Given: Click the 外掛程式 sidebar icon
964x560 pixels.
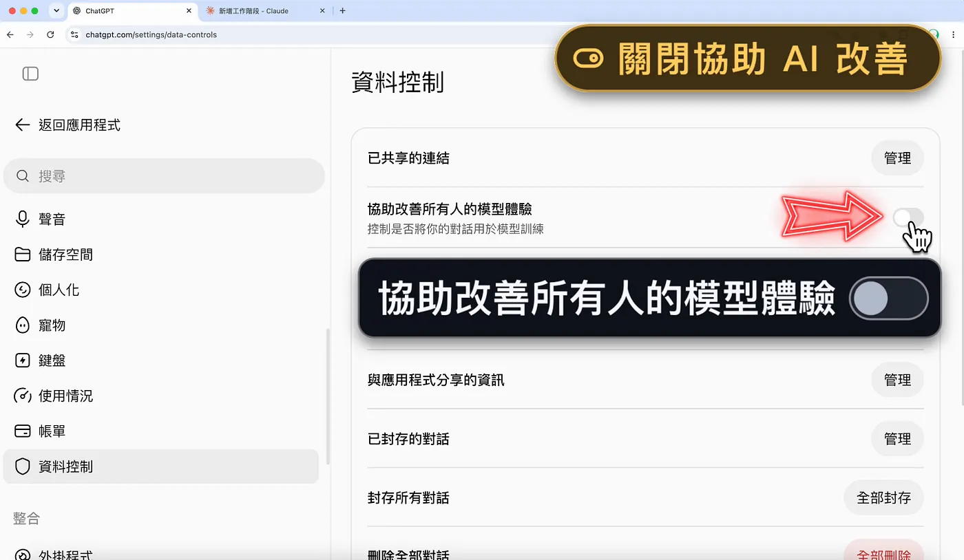Looking at the screenshot, I should tap(23, 554).
